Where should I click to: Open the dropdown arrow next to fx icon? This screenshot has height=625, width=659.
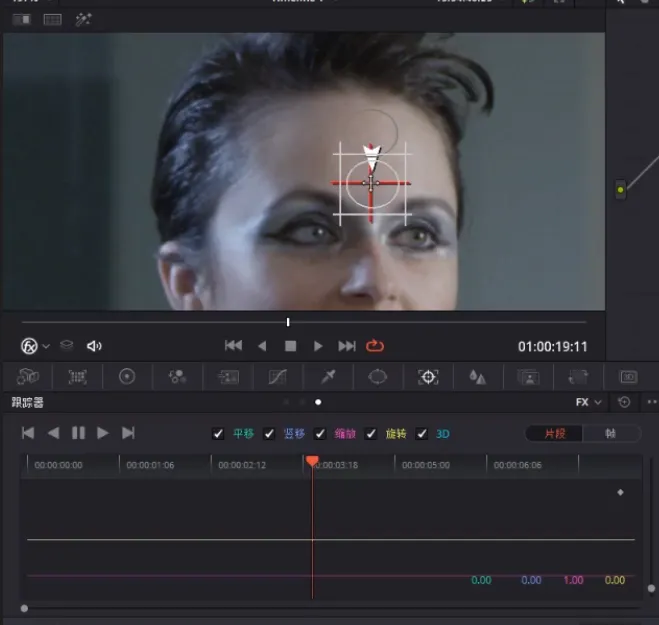[x=46, y=346]
